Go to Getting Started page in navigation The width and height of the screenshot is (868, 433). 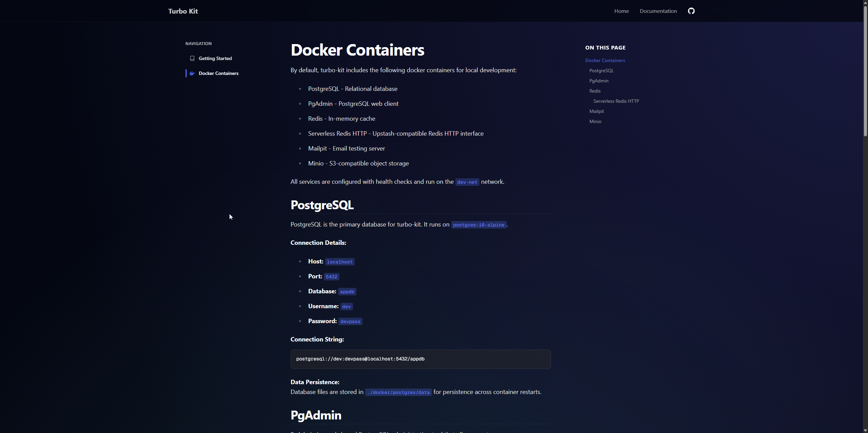coord(215,58)
